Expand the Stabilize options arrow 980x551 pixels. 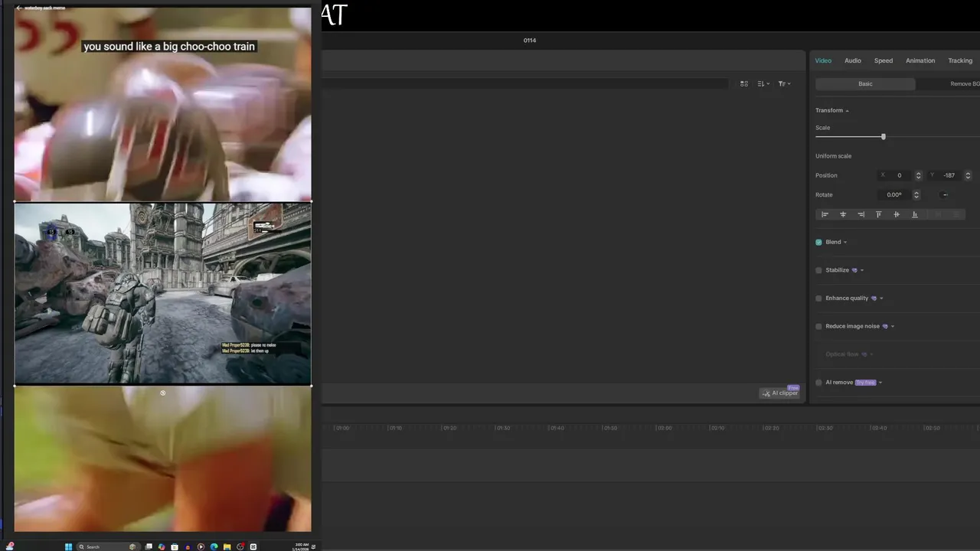862,270
